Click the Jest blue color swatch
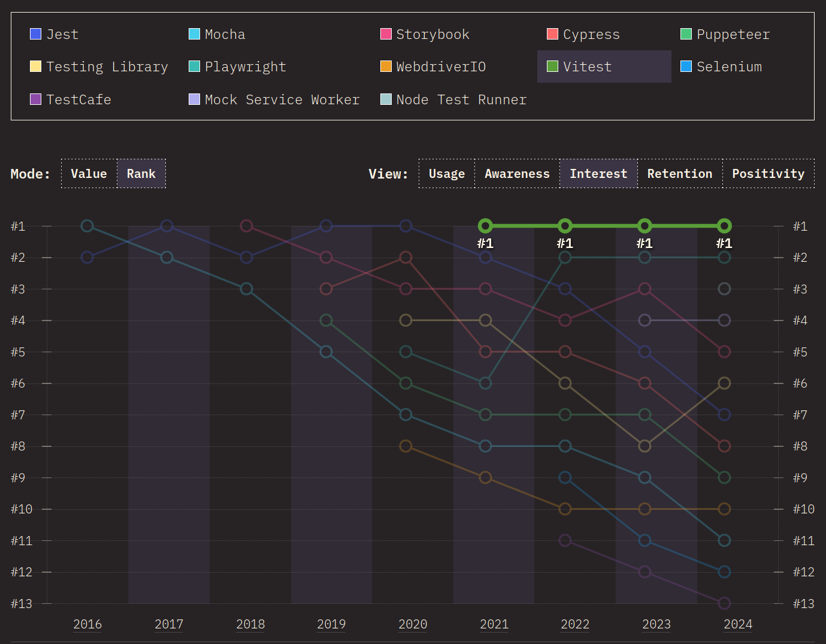This screenshot has height=644, width=826. (35, 34)
